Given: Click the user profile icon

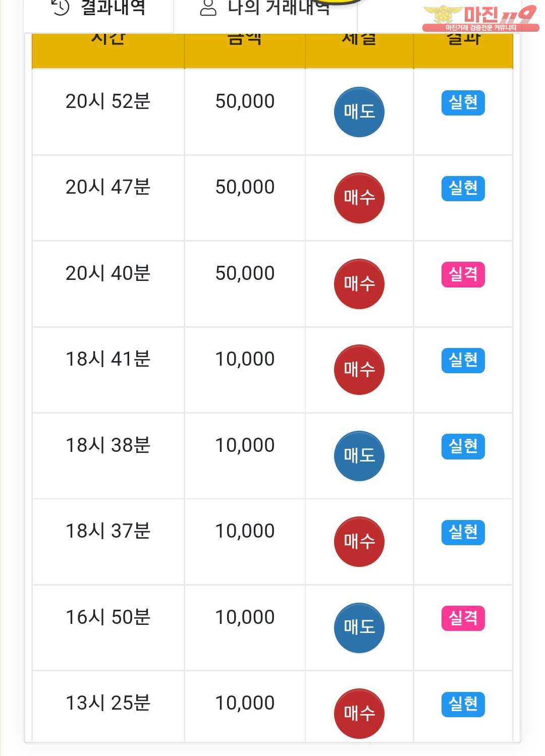Looking at the screenshot, I should click(208, 8).
